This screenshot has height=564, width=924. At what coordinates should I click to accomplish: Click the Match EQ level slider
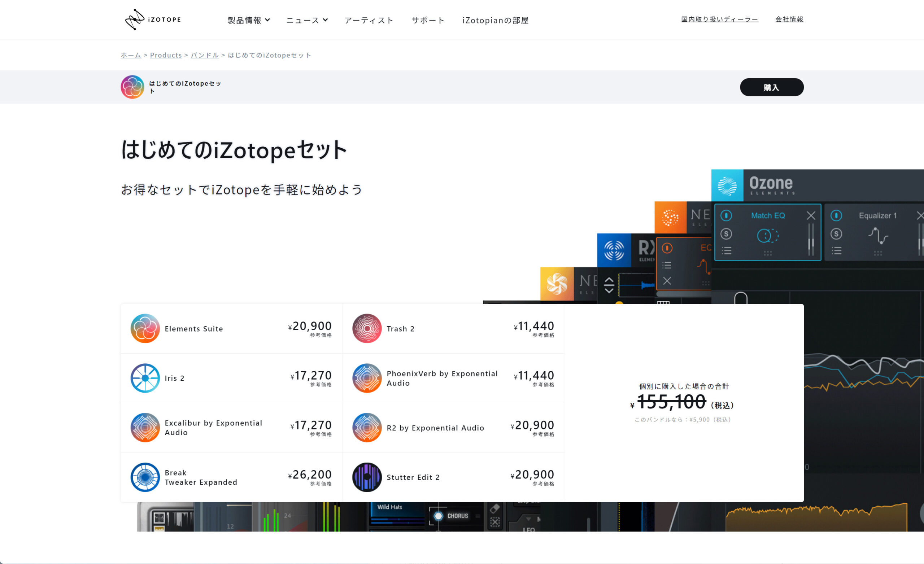point(811,240)
